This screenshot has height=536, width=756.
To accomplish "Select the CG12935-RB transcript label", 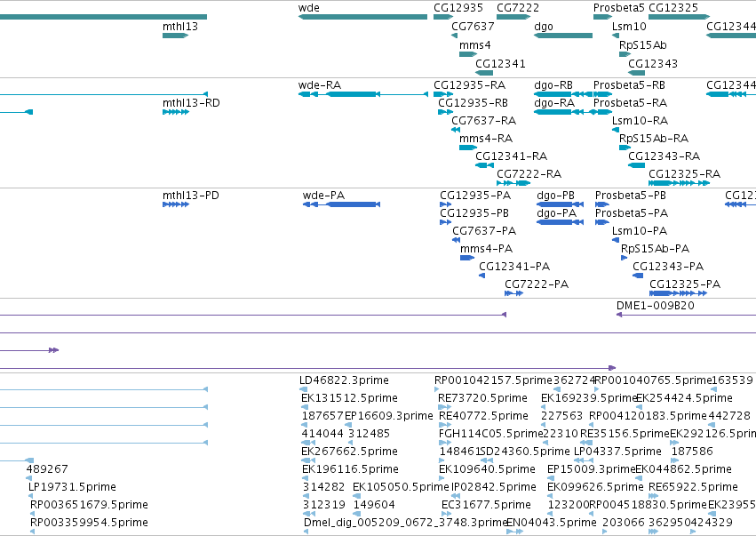I will pyautogui.click(x=473, y=103).
